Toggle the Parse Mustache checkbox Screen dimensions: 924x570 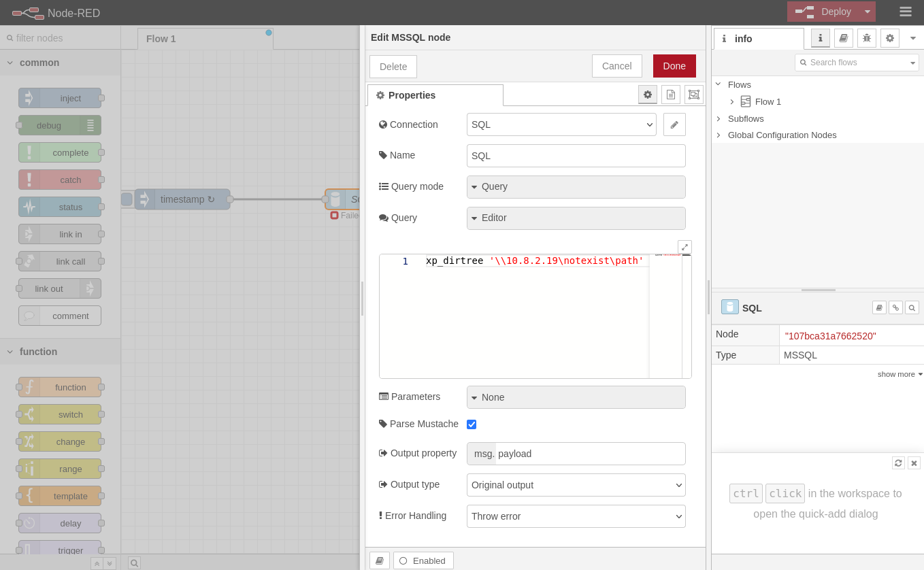pyautogui.click(x=472, y=424)
